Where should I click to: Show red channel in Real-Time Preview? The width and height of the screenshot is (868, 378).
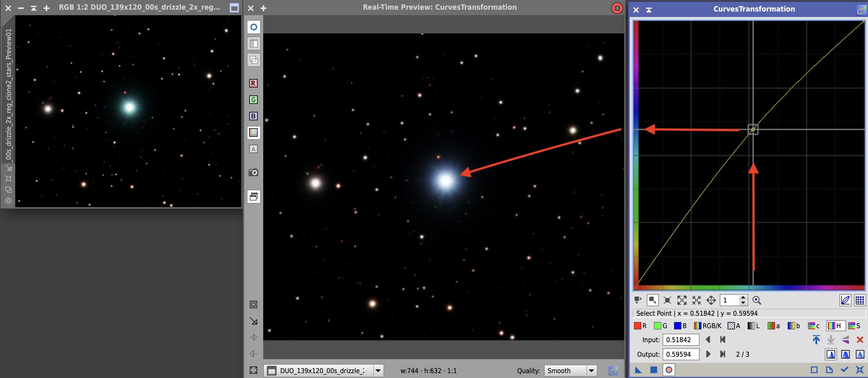(253, 83)
